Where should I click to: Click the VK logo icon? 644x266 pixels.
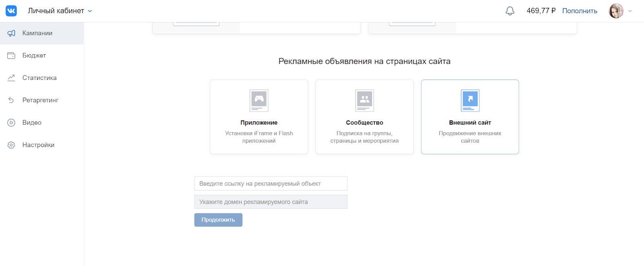pos(11,11)
